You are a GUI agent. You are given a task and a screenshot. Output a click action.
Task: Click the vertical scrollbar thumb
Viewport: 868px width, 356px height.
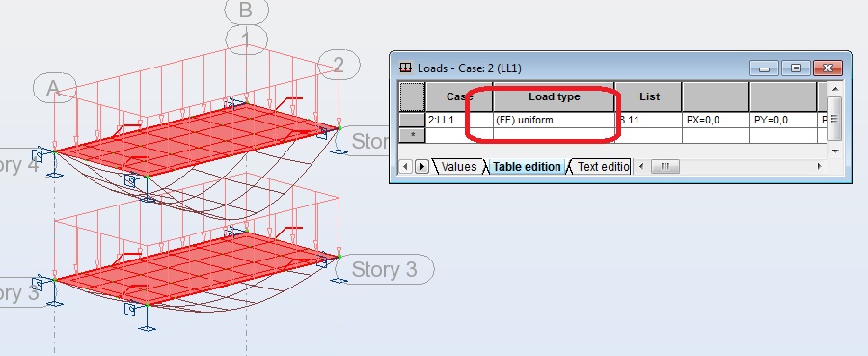834,118
